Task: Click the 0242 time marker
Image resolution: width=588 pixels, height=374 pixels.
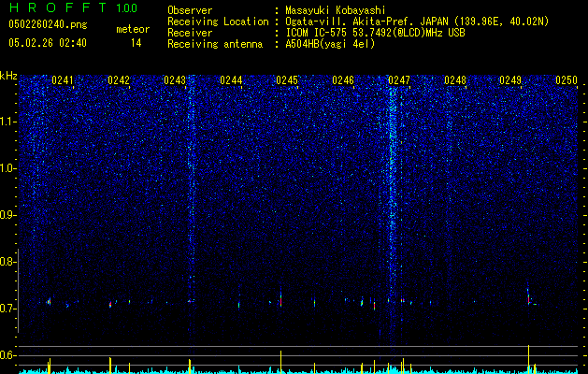Action: click(x=118, y=80)
